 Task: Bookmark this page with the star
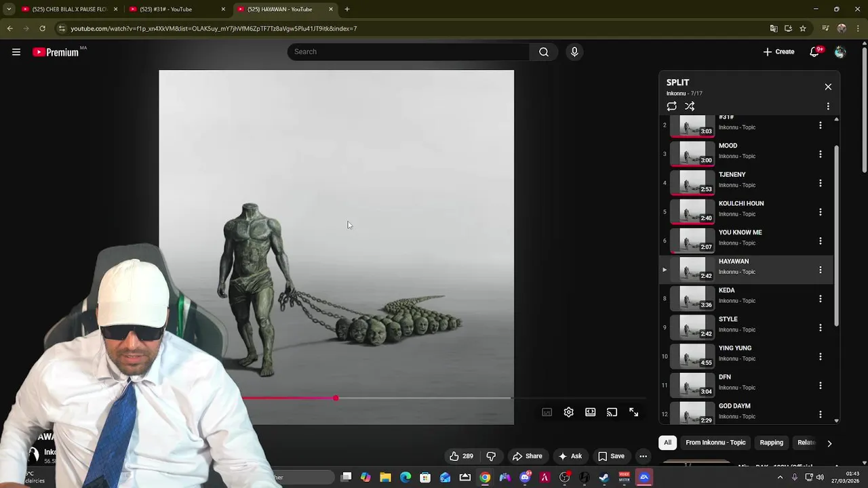point(803,28)
